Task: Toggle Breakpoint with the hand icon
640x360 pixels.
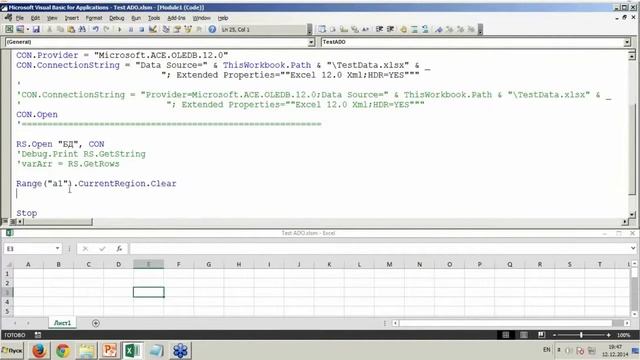Action: 403,29
